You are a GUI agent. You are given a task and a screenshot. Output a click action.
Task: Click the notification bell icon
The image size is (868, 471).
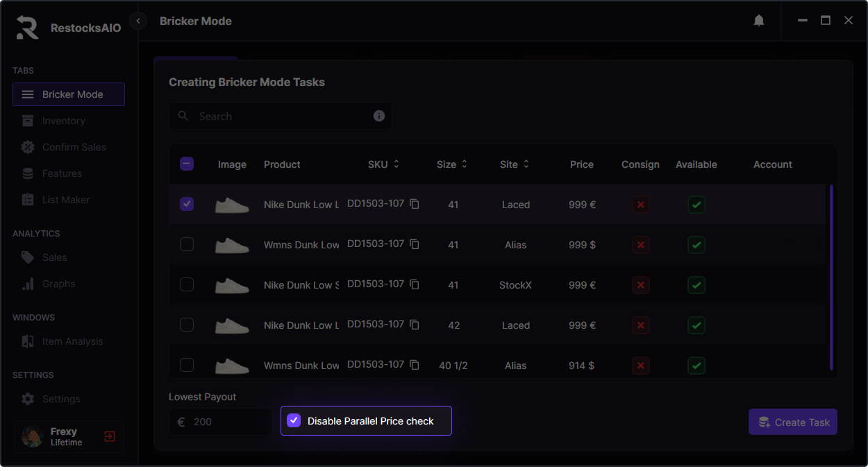coord(759,21)
